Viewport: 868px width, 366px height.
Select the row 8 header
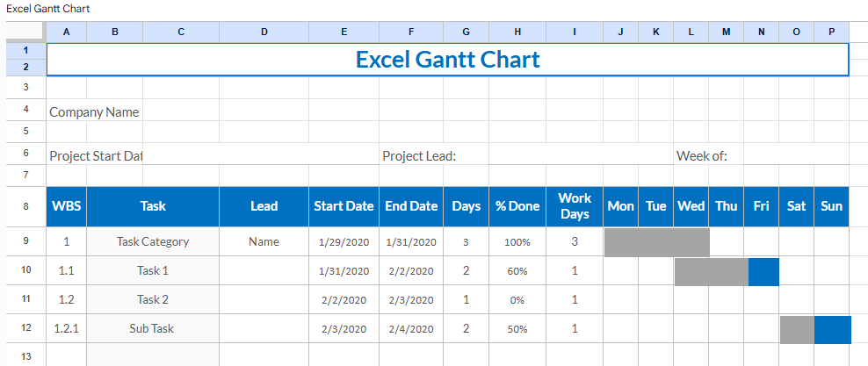(x=25, y=206)
